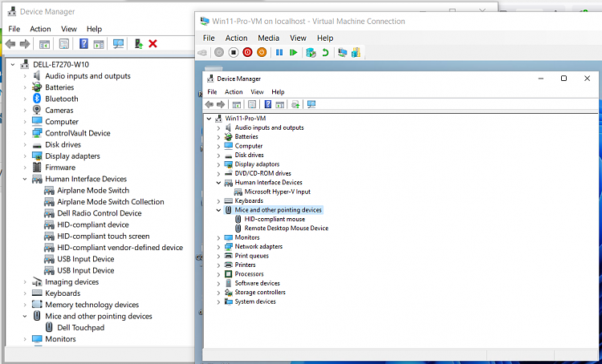Viewport: 602px width, 364px height.
Task: Collapse Human Interface Devices in VM Device Manager
Action: pos(218,183)
